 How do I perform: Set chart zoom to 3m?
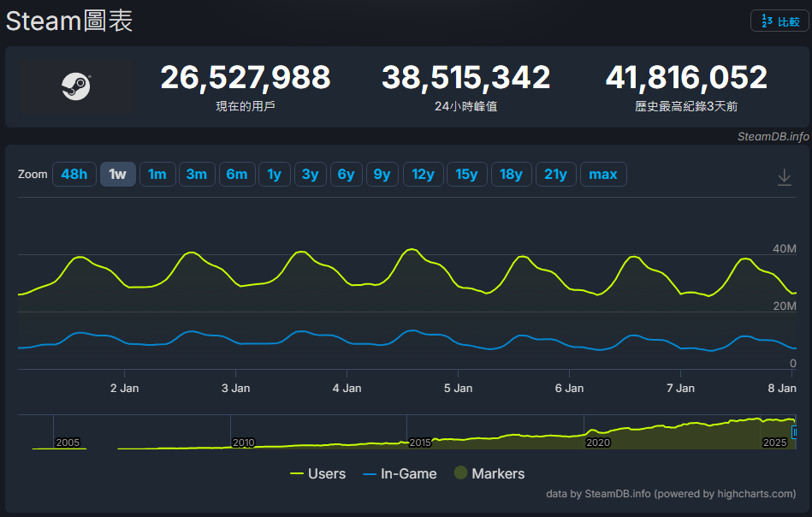point(197,175)
